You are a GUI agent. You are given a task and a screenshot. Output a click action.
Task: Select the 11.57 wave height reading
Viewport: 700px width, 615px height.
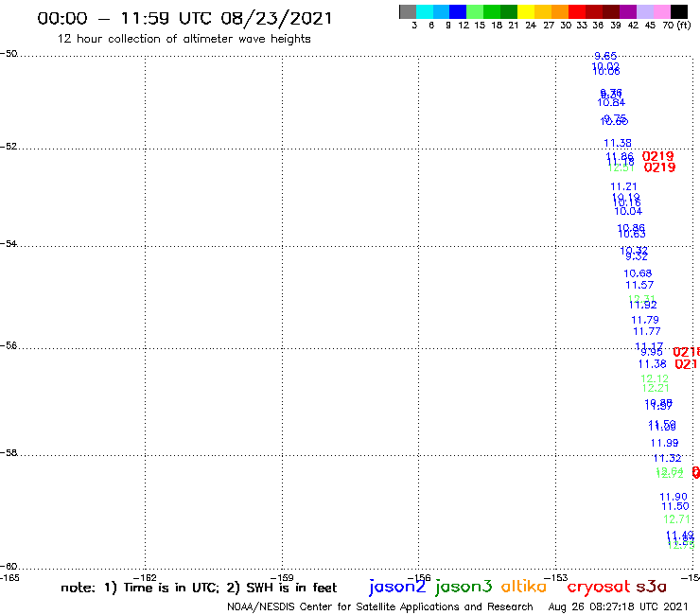(x=639, y=285)
